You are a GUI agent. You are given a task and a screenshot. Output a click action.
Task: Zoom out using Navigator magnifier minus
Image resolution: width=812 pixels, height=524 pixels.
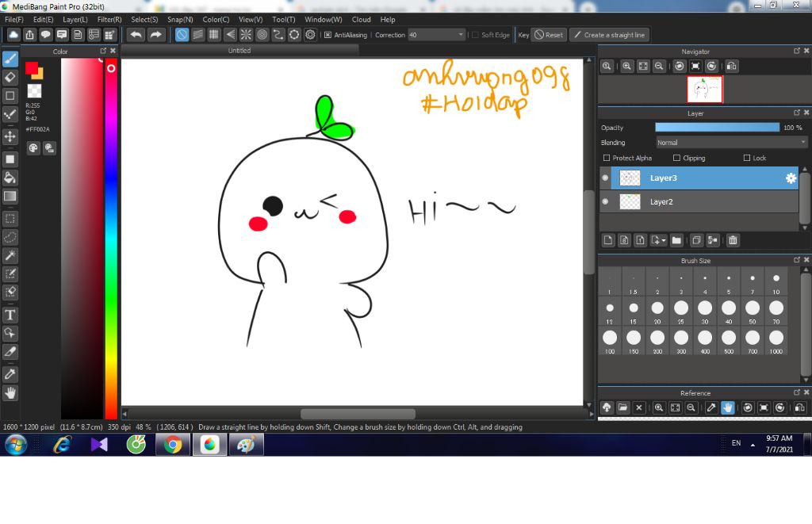click(659, 67)
